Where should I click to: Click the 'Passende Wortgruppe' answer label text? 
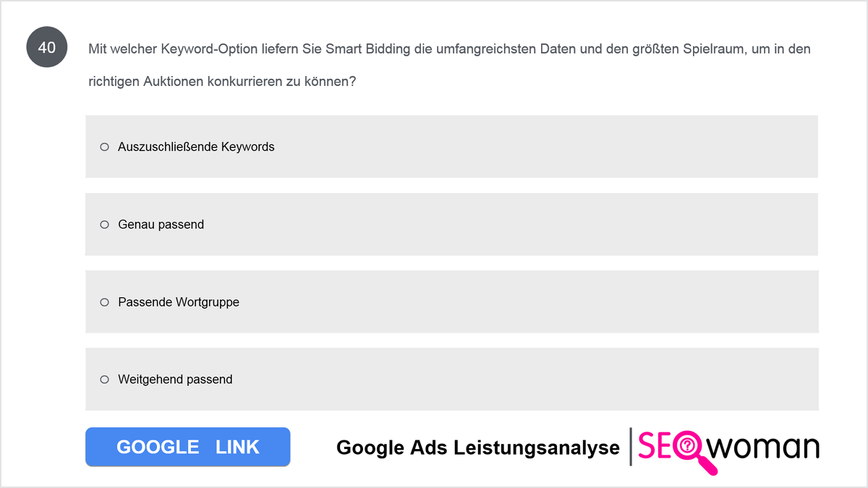[179, 302]
